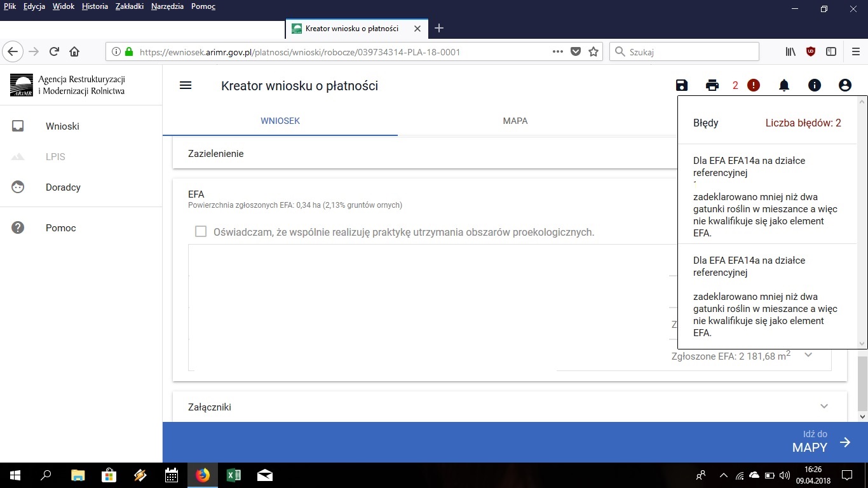Click the save floppy disk icon
Screen dimensions: 868x488
[682, 86]
